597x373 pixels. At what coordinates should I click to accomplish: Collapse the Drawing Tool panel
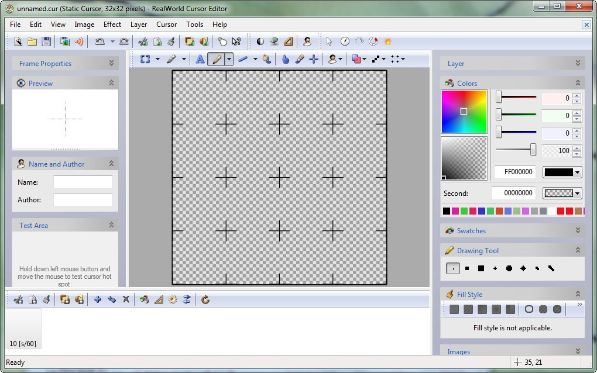coord(578,250)
